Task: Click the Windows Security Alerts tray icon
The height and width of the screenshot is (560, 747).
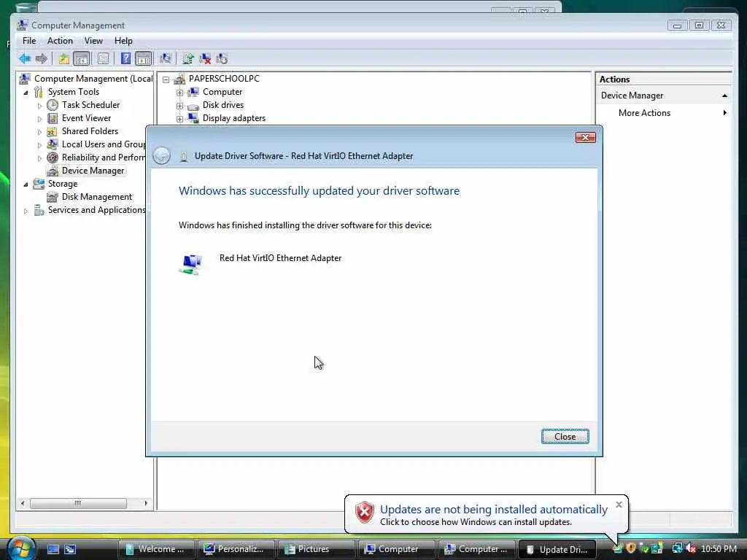Action: [x=631, y=548]
